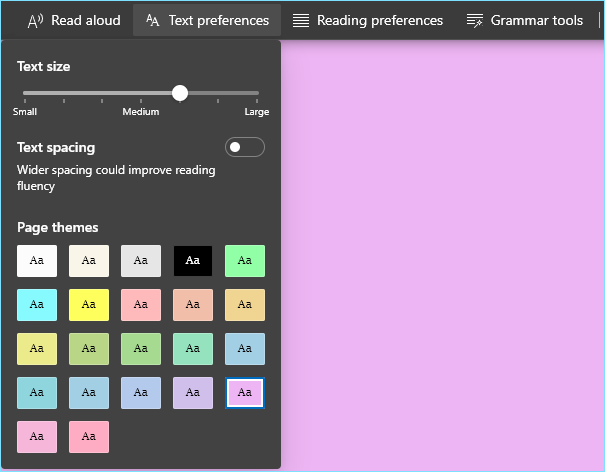Viewport: 605px width, 472px height.
Task: Click the selected purple-pink page theme
Action: tap(245, 392)
